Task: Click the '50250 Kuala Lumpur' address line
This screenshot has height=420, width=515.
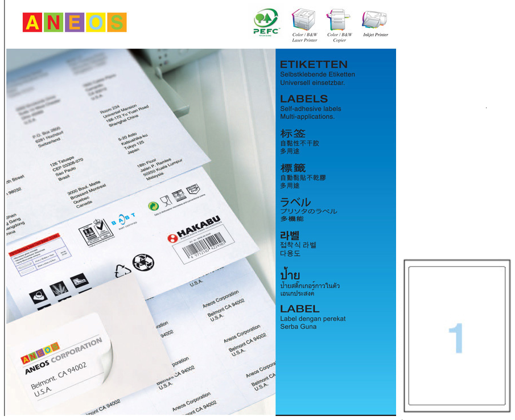Action: [x=162, y=168]
